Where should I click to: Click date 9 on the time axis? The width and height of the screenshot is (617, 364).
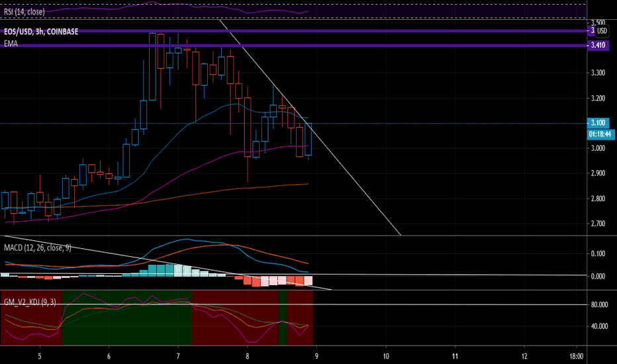point(316,356)
